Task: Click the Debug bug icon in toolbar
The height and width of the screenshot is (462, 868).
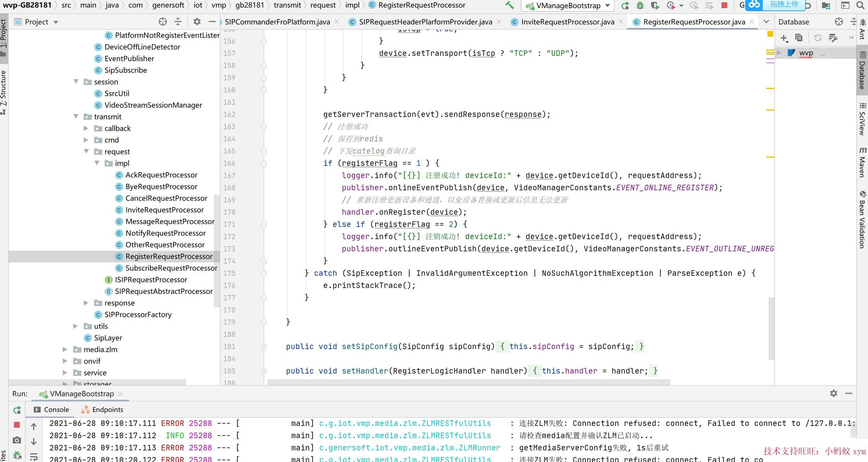Action: (640, 6)
